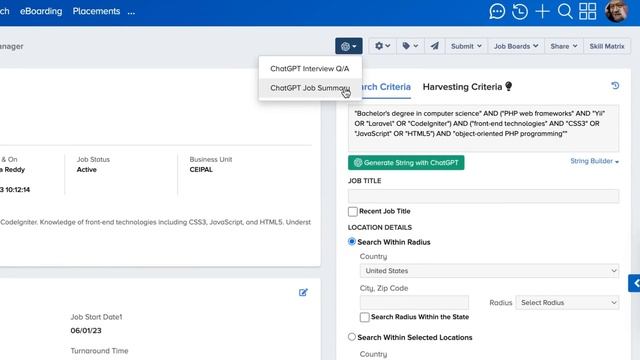Open global search magnifier icon
This screenshot has width=640, height=360.
565,11
